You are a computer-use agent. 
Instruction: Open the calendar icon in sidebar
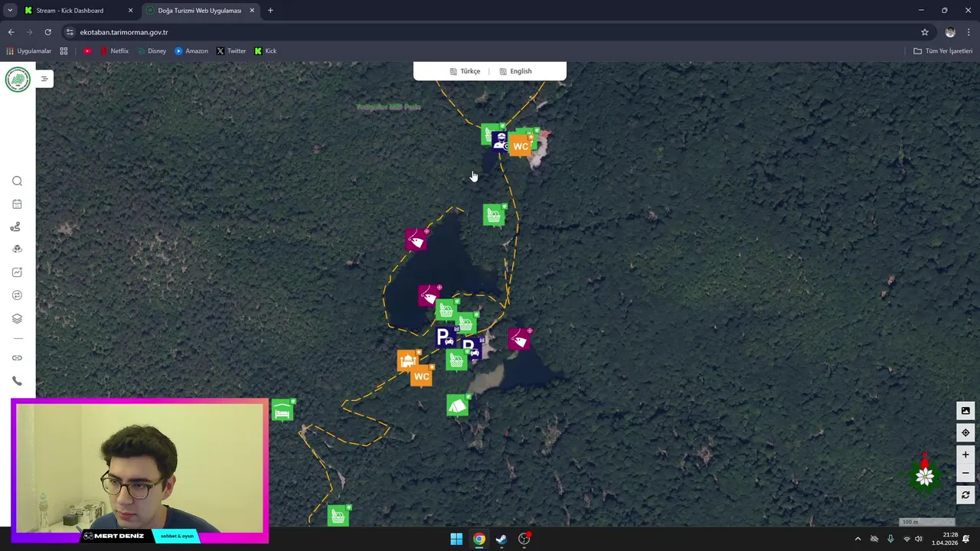click(17, 204)
